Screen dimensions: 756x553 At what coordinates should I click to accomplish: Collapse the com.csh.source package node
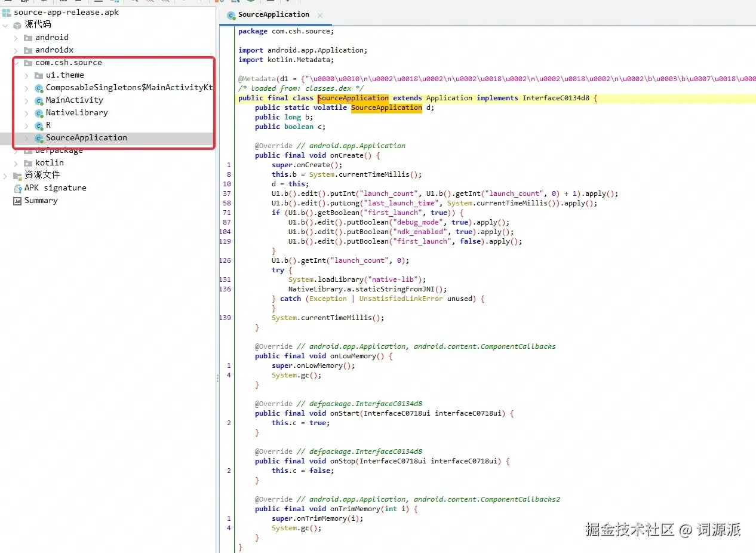pyautogui.click(x=16, y=63)
